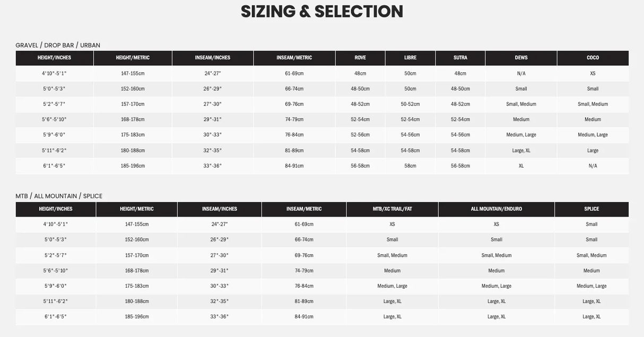Image resolution: width=644 pixels, height=337 pixels.
Task: Click the MTB/XC TRAIL/FAT column header
Action: 392,209
